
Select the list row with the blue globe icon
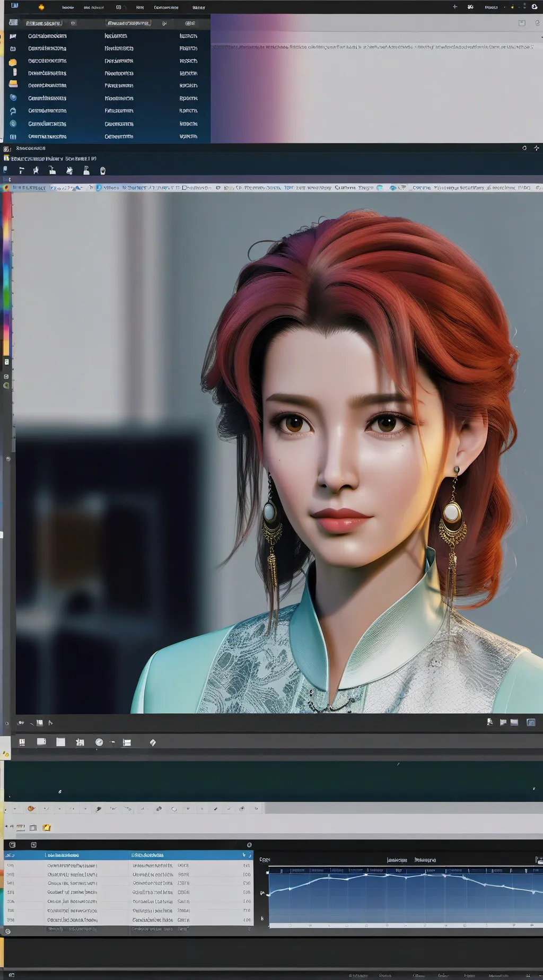click(x=108, y=98)
